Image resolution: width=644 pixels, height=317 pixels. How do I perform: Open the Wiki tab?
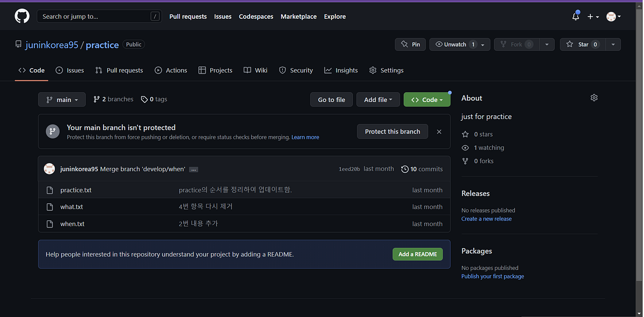click(x=255, y=70)
